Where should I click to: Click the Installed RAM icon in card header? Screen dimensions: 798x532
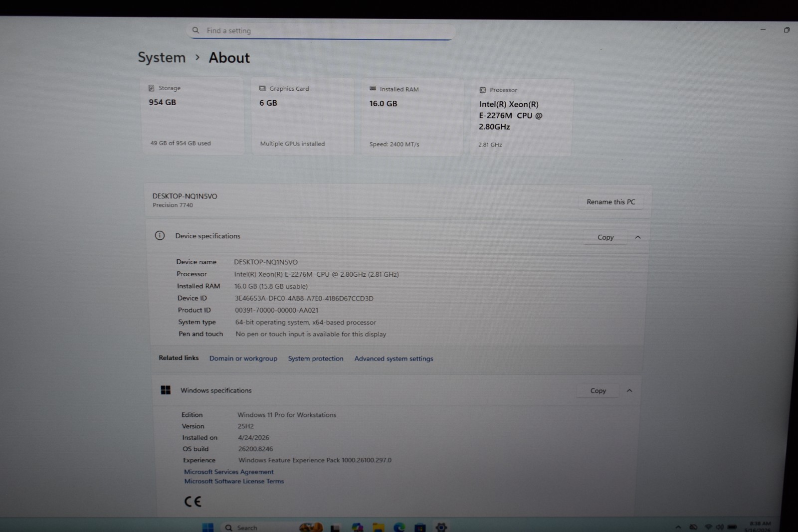click(x=373, y=89)
